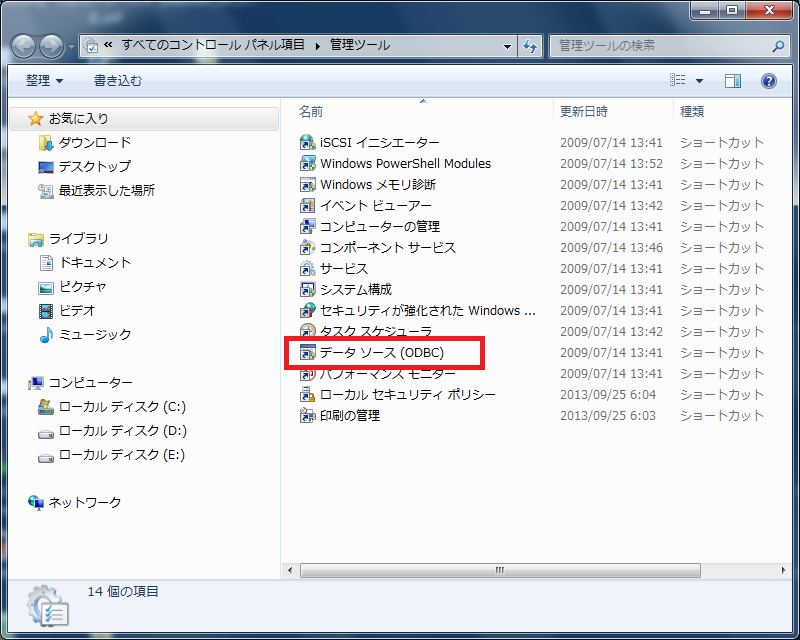Select コンピューターの管理 icon
This screenshot has width=800, height=640.
point(307,226)
